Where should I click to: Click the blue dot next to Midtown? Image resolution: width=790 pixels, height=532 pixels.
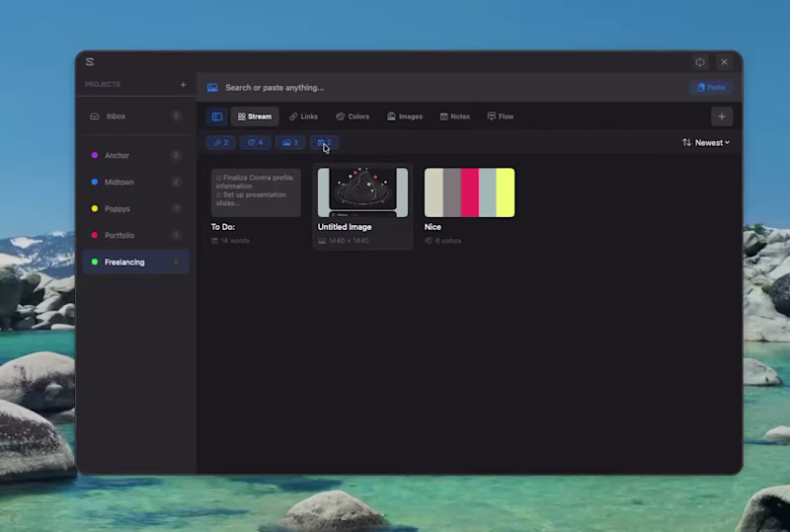[x=94, y=182]
